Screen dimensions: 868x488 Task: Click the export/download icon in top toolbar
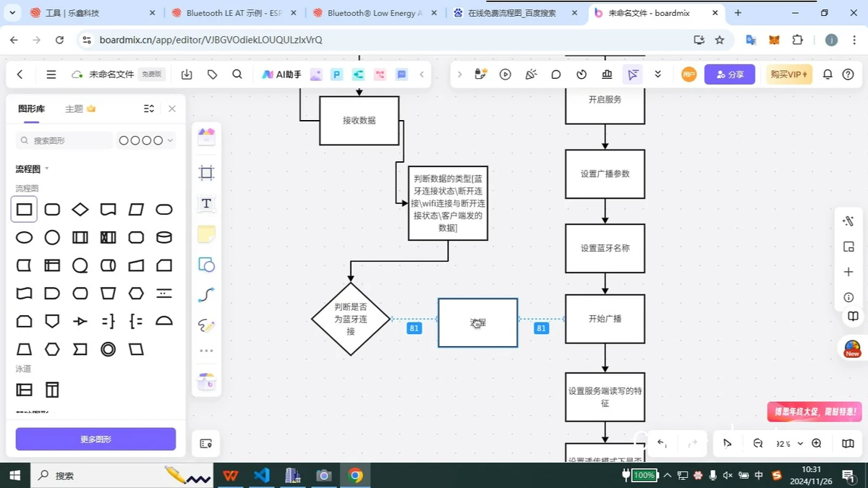click(187, 74)
